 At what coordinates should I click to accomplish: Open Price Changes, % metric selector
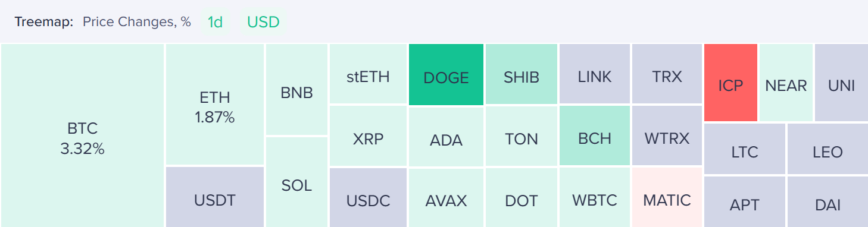pos(137,22)
